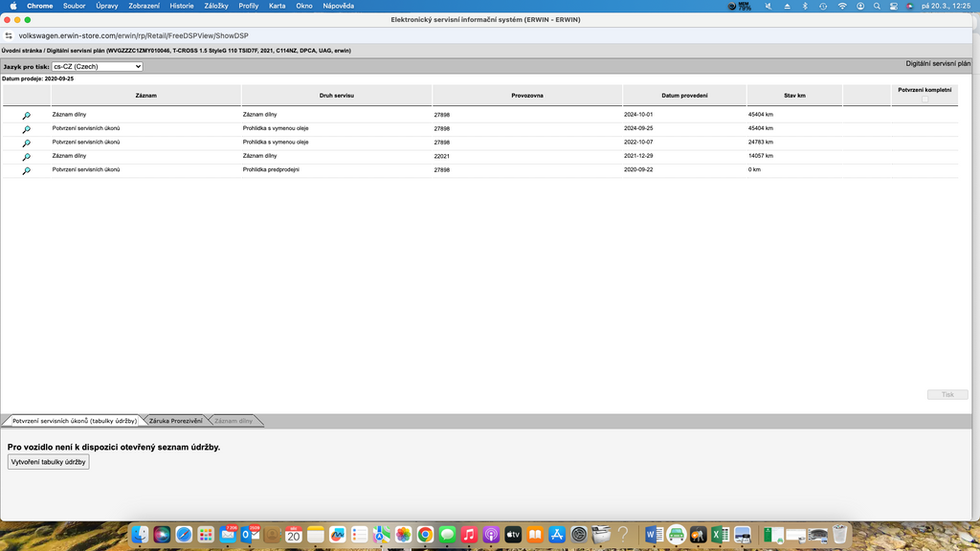Click the magnifier for the 2022-10-07 entry

pyautogui.click(x=27, y=143)
